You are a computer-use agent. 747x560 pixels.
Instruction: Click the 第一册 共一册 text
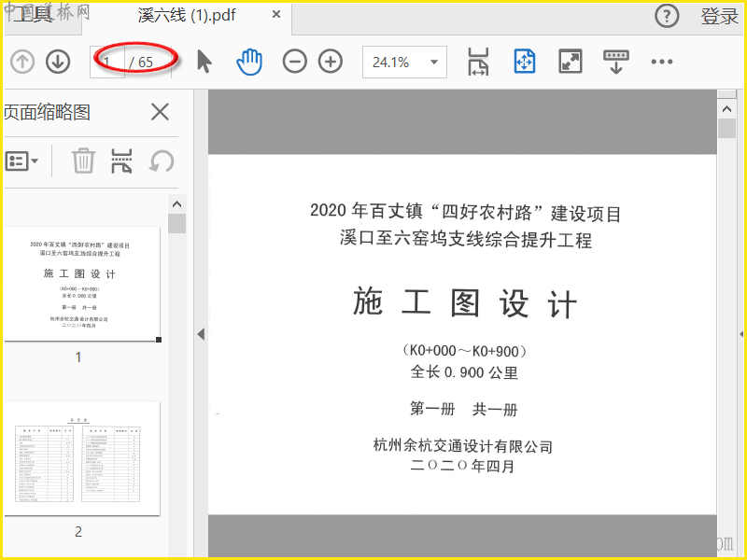tap(463, 409)
